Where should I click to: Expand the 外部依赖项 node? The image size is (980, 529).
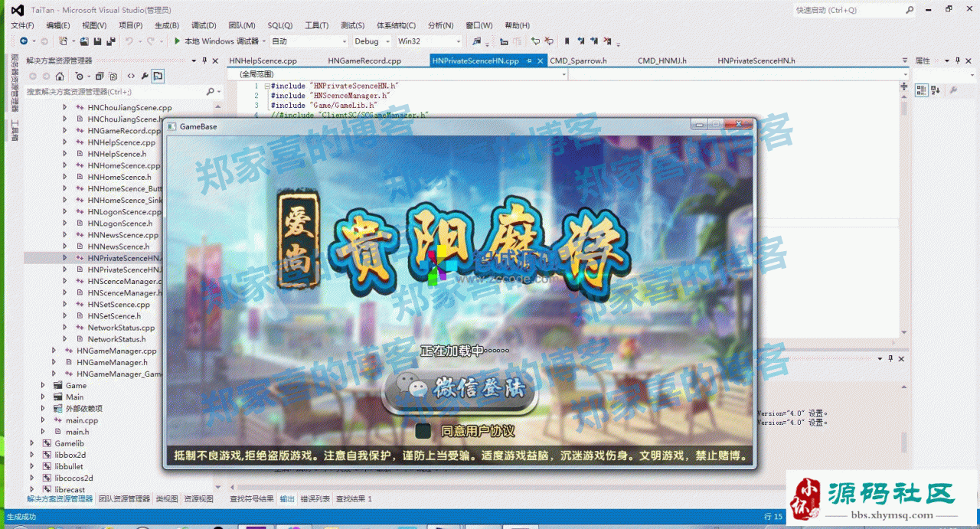coord(44,409)
